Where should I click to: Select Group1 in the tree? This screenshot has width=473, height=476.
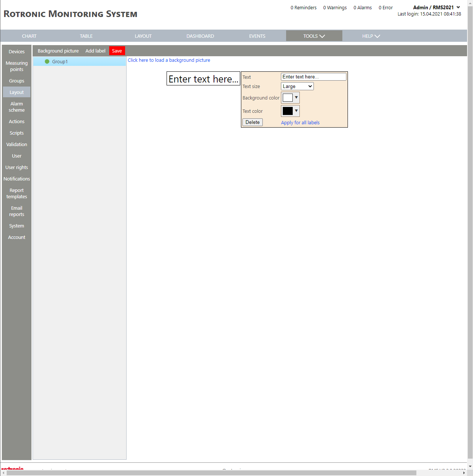click(80, 61)
